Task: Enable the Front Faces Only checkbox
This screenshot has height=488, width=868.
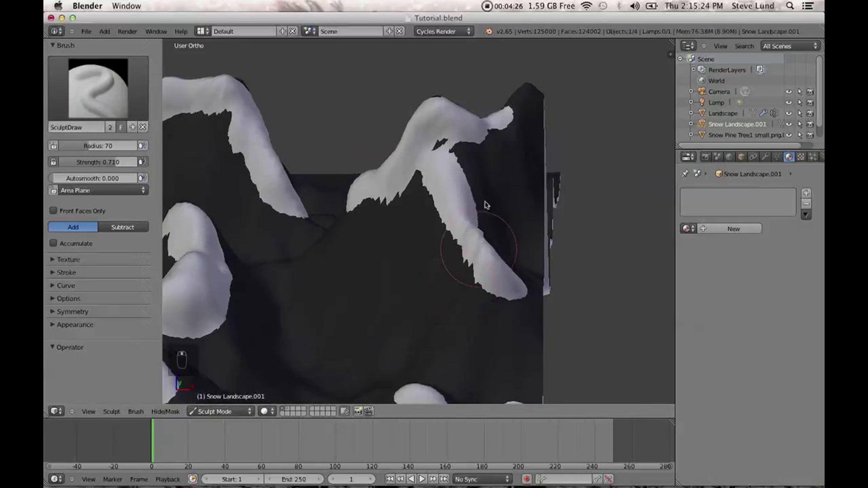Action: [54, 210]
